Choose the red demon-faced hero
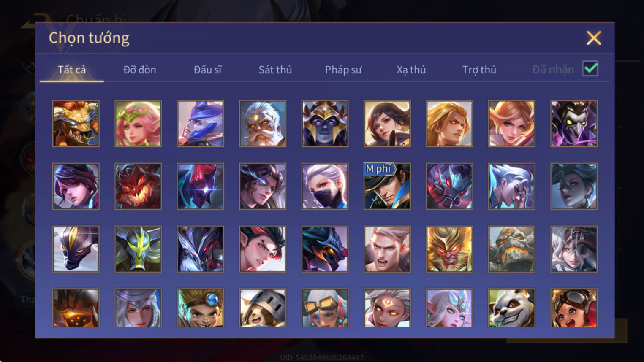 [x=138, y=186]
